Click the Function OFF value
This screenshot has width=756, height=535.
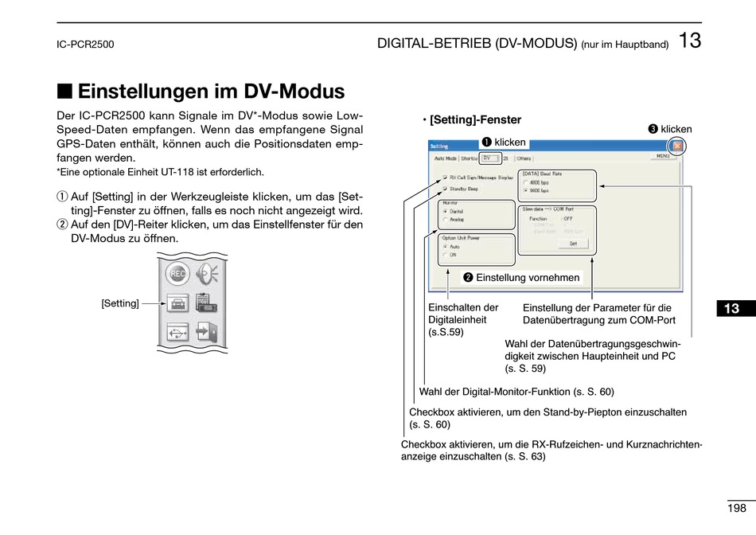pyautogui.click(x=568, y=218)
